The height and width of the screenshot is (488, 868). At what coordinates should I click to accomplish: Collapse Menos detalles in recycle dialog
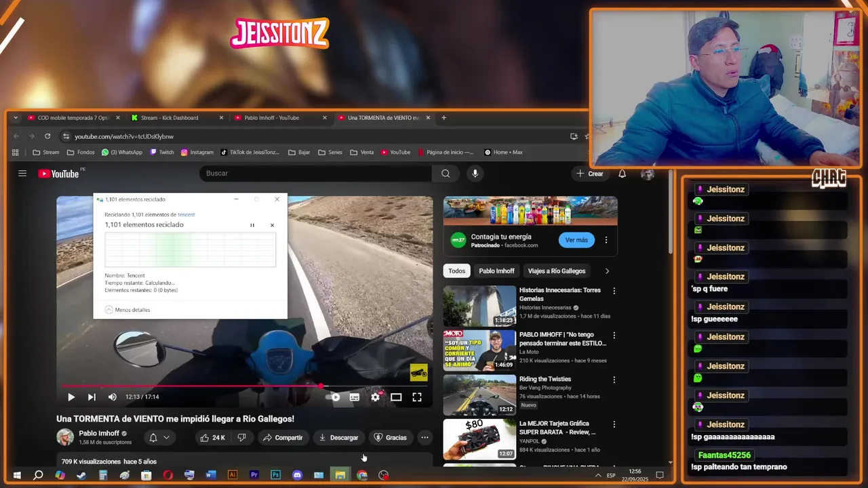[x=127, y=310]
